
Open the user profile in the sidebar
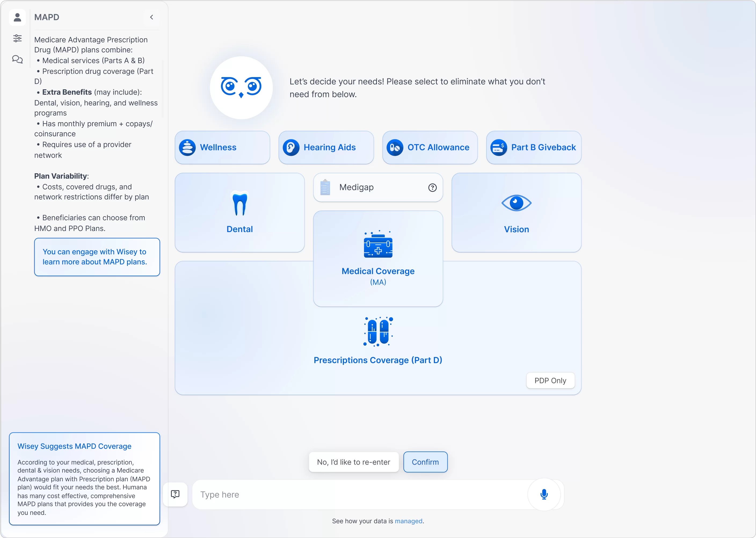(17, 17)
